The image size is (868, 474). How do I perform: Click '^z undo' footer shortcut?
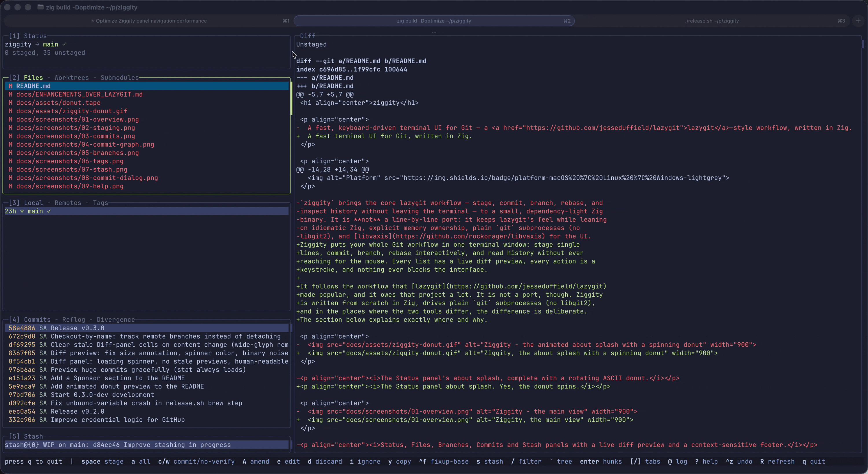739,461
